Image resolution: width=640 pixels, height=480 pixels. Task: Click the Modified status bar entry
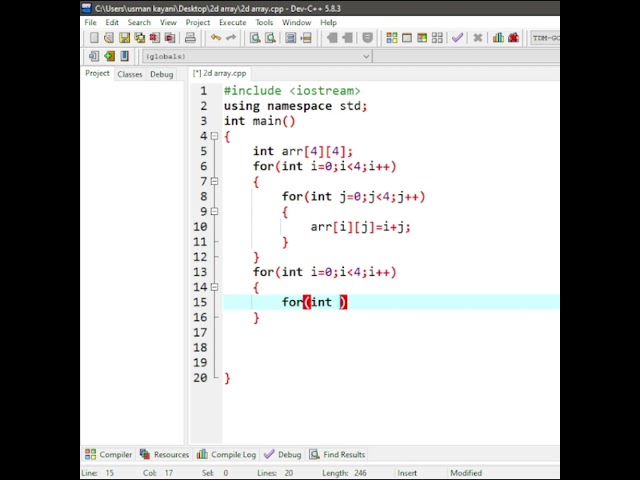(x=466, y=473)
